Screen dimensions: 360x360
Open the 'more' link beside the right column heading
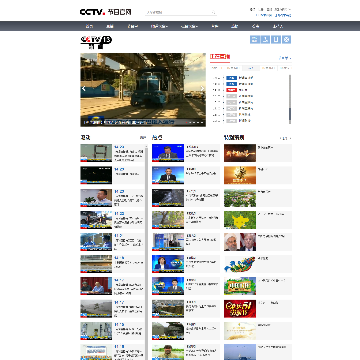point(285,138)
